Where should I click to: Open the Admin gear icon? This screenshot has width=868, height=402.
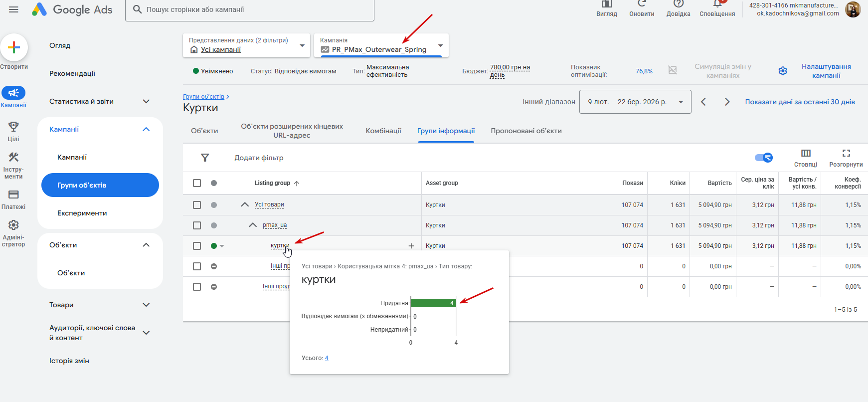point(13,225)
